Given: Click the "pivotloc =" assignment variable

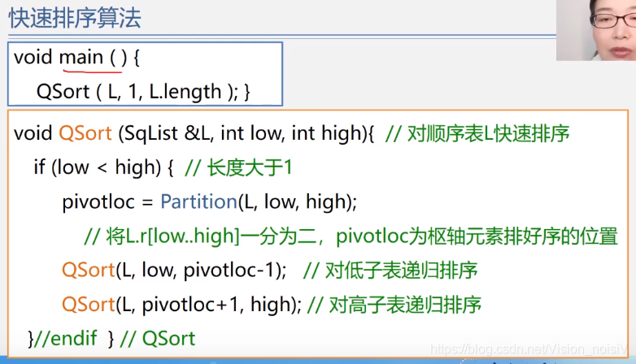Looking at the screenshot, I should (107, 201).
